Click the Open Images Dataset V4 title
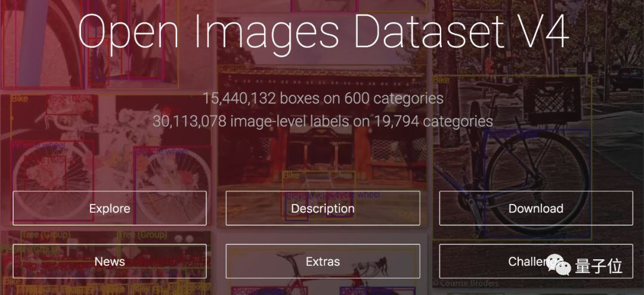644x295 pixels. pyautogui.click(x=323, y=32)
